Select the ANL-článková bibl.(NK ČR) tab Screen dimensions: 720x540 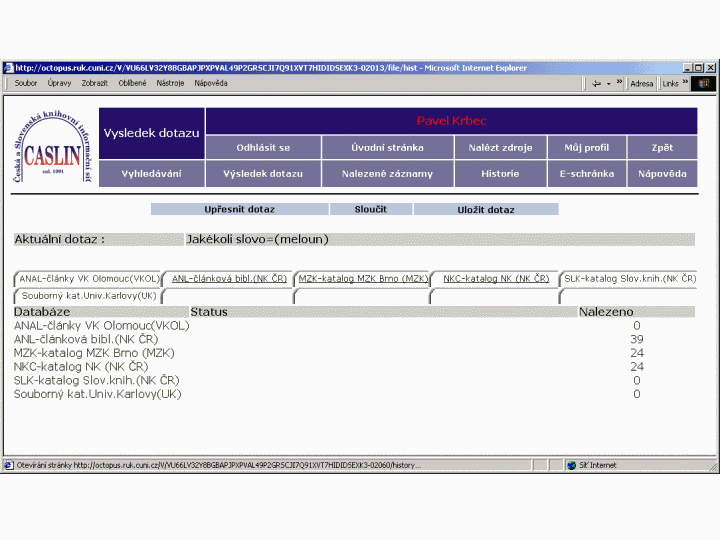click(229, 279)
